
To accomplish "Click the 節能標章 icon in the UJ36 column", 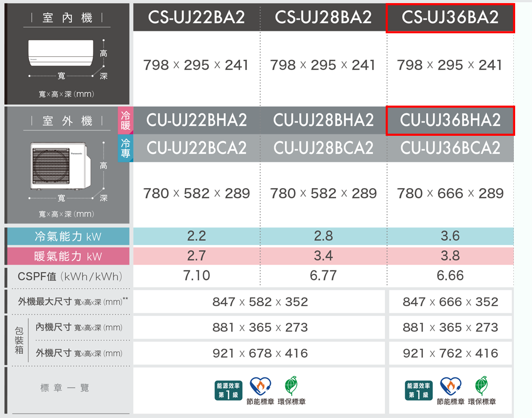I will pyautogui.click(x=450, y=386).
